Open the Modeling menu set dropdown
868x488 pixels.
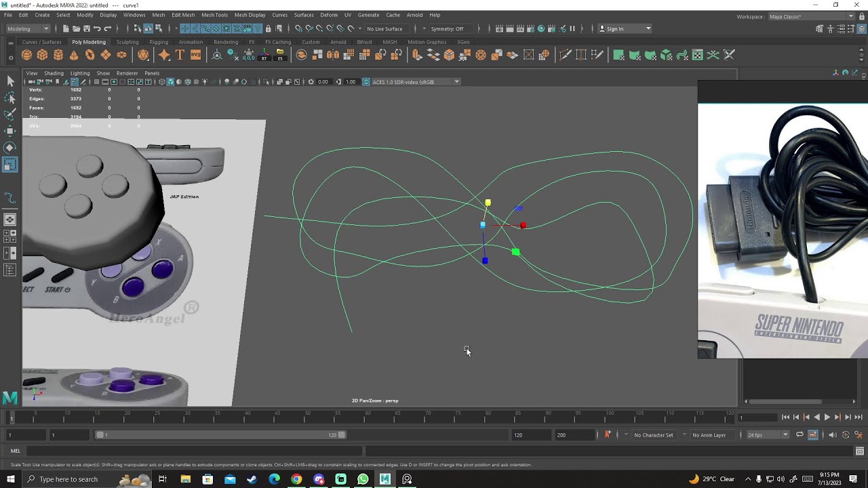pos(28,28)
